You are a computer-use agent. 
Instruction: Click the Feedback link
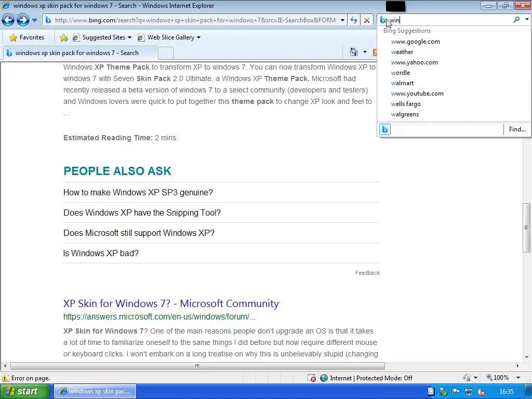tap(367, 273)
